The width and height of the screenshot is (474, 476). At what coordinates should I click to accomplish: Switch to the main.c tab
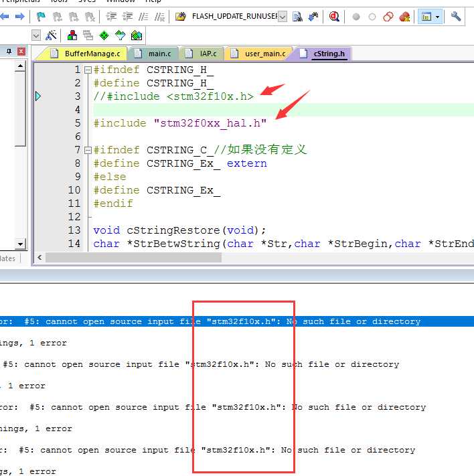coord(153,54)
